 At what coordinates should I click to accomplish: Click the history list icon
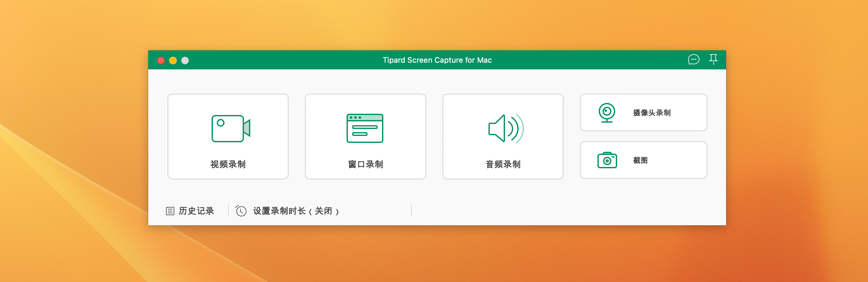(x=170, y=211)
